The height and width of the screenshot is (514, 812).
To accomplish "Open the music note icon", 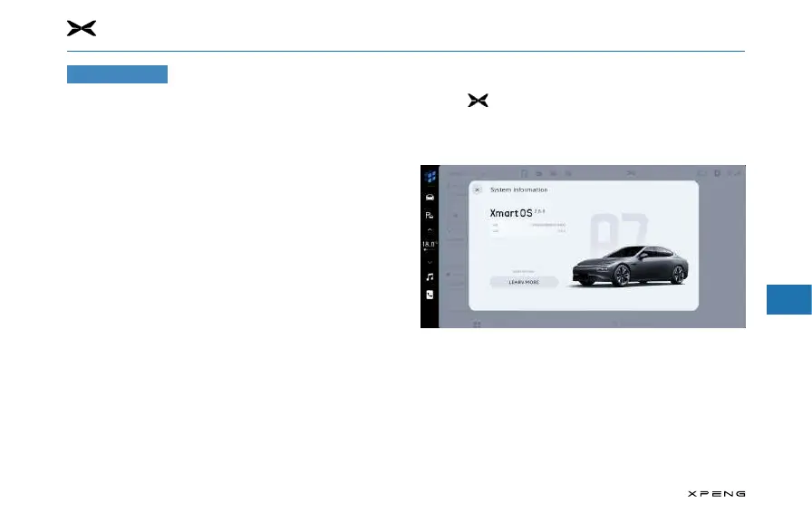I will click(x=430, y=277).
